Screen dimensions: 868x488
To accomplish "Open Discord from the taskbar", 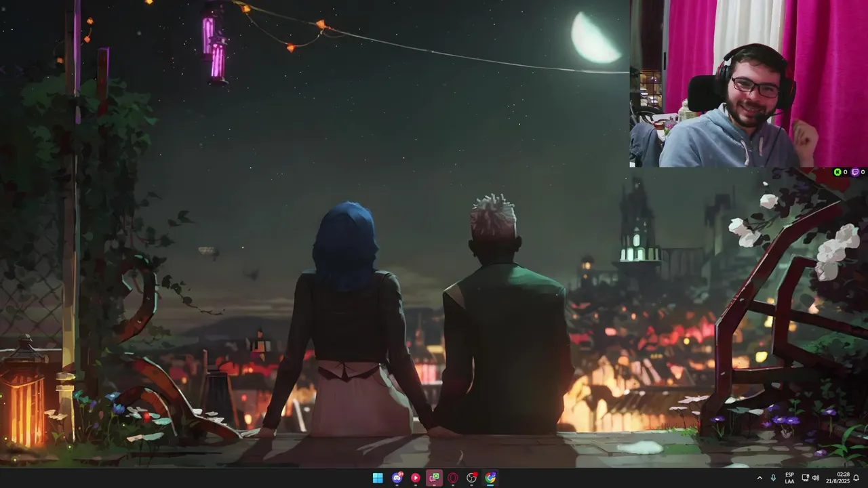I will point(397,478).
